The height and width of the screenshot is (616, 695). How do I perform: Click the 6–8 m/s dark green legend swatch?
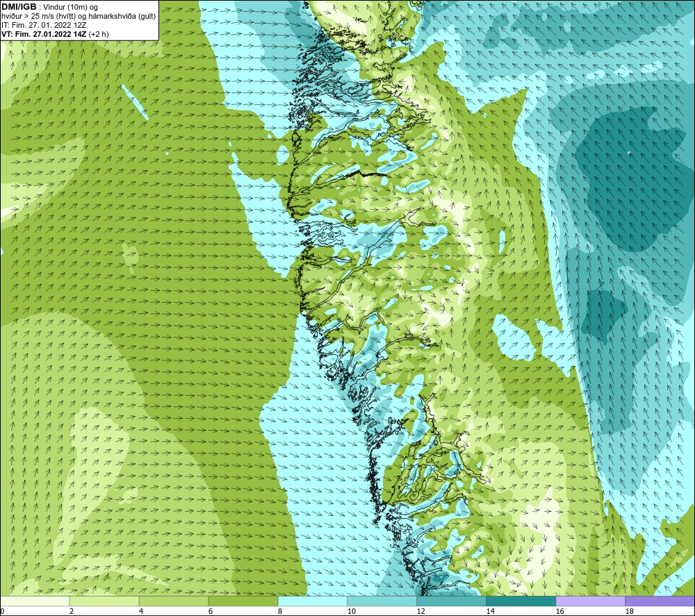[243, 601]
